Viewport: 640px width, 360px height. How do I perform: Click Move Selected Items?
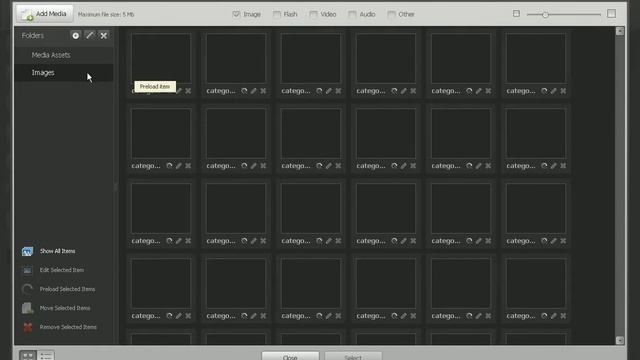tap(65, 308)
